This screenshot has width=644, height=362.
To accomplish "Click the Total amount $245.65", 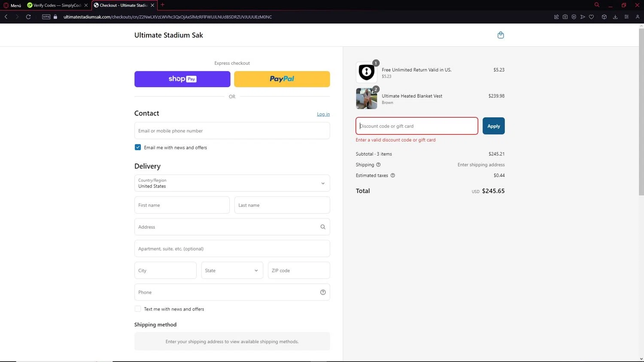I will point(493,191).
